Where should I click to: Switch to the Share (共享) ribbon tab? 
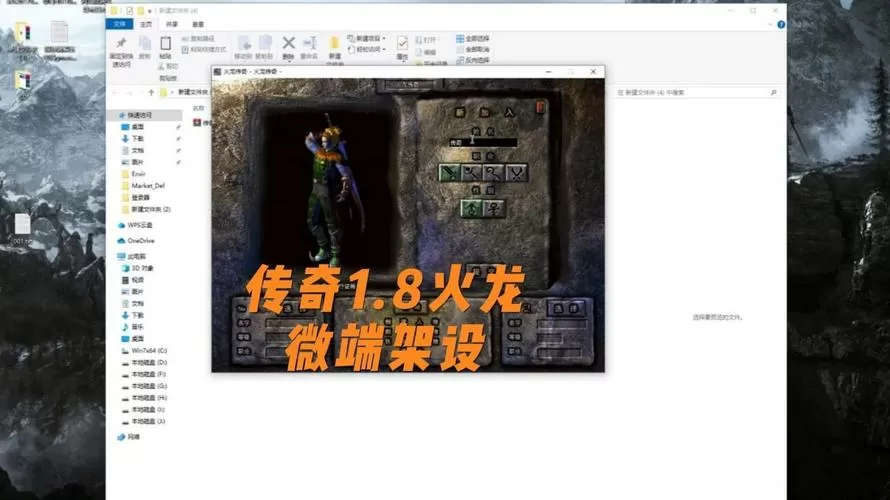click(172, 24)
